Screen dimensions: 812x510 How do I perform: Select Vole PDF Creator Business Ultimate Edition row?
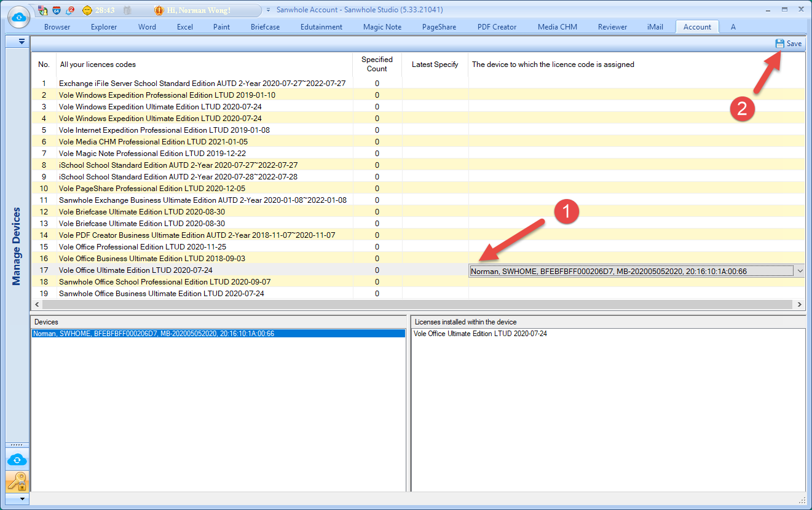pos(418,235)
